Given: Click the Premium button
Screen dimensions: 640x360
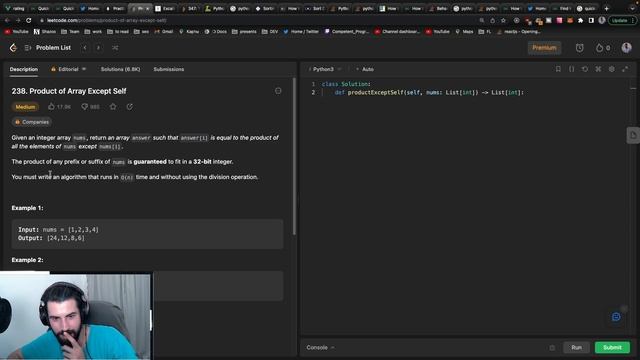Looking at the screenshot, I should [x=544, y=48].
